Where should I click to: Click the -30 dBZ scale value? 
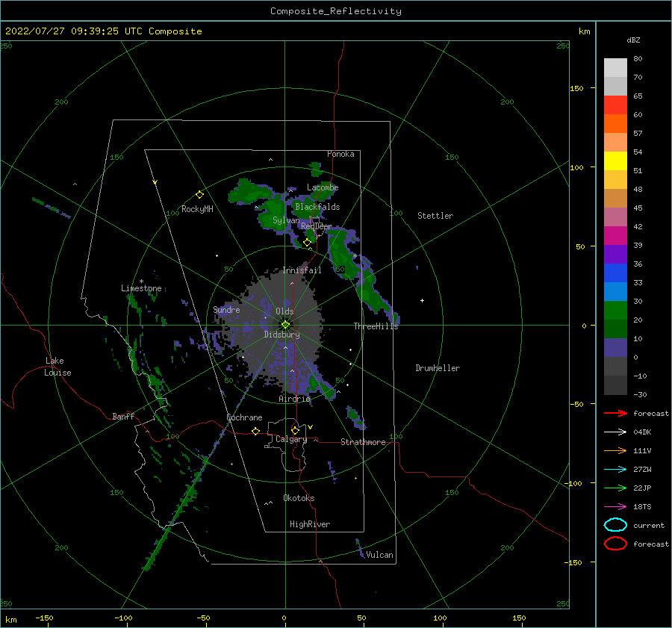click(640, 394)
